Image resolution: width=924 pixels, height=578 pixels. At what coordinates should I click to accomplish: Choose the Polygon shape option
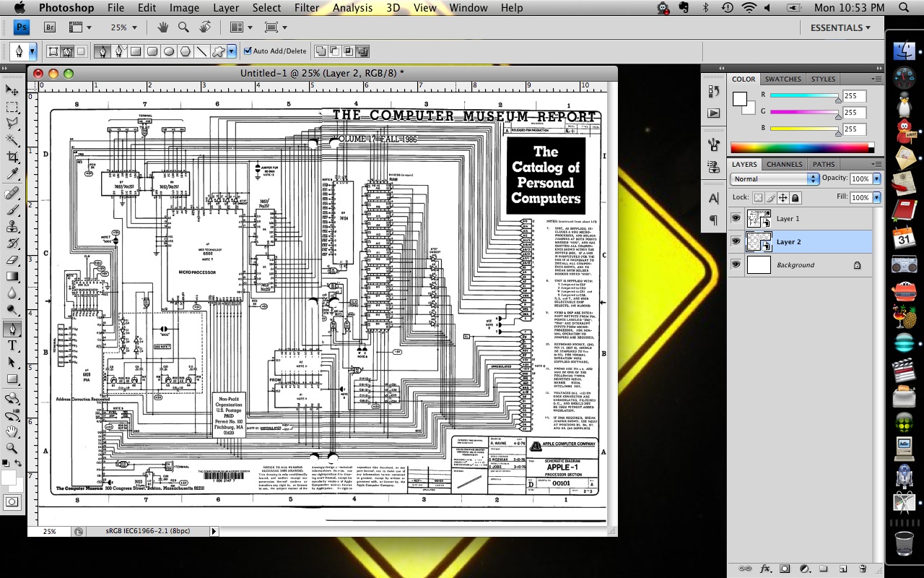click(186, 51)
